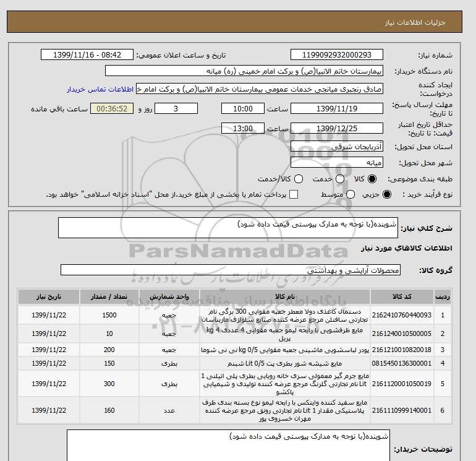Click the request creator field صادق رنجبری
This screenshot has width=476, height=461.
point(260,89)
